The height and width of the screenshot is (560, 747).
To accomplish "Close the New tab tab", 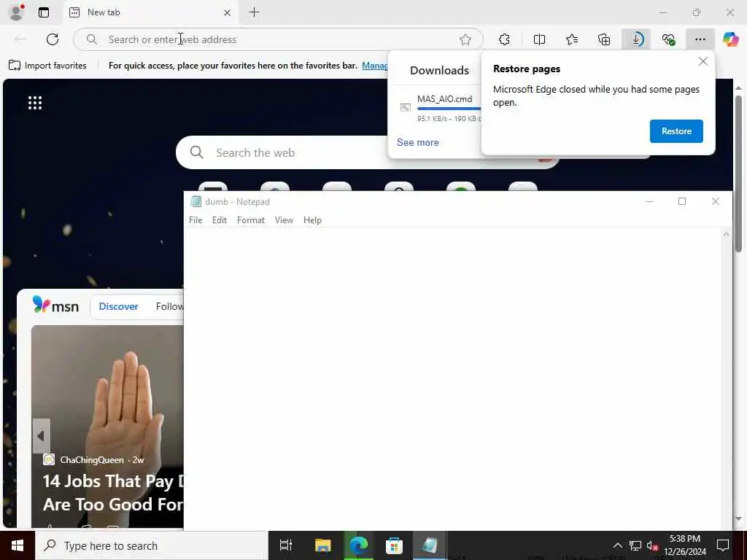I will pyautogui.click(x=228, y=13).
